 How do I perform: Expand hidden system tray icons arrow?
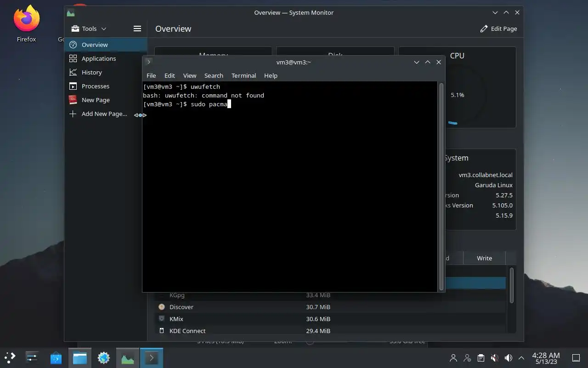[x=521, y=358]
